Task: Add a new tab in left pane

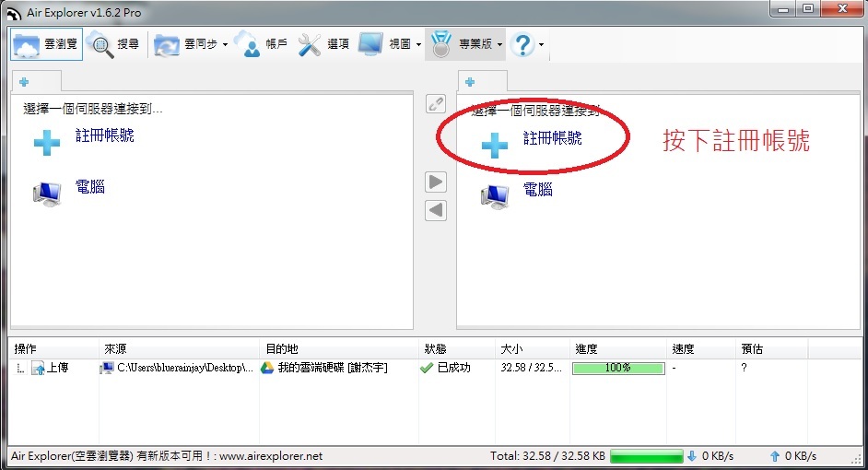Action: point(24,82)
